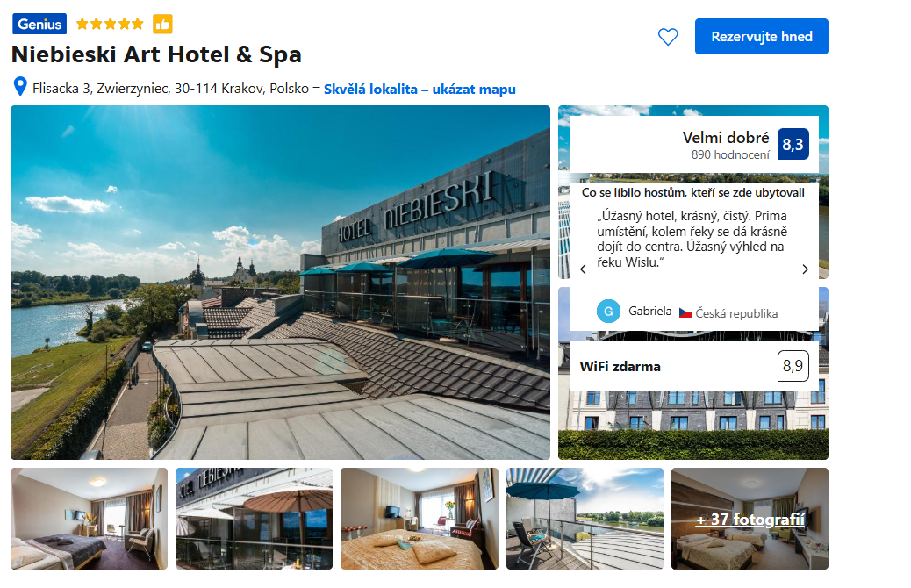
Task: Open the first bedroom thumbnail photo
Action: 89,519
